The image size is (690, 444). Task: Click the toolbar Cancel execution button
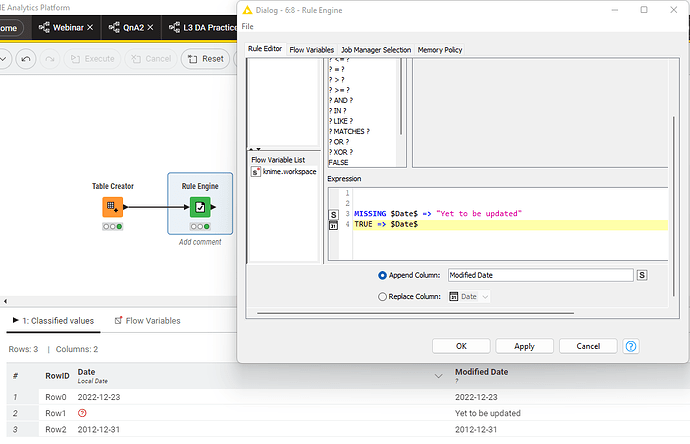coord(151,59)
